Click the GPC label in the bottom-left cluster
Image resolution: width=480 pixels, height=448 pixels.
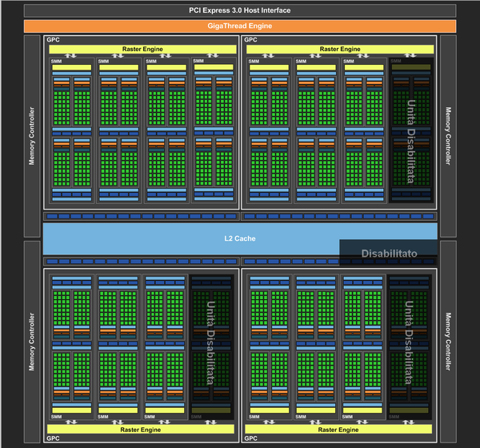53,438
